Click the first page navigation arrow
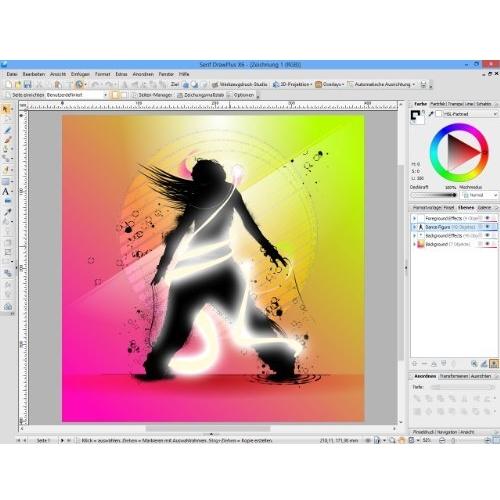The image size is (500, 500). (18, 440)
